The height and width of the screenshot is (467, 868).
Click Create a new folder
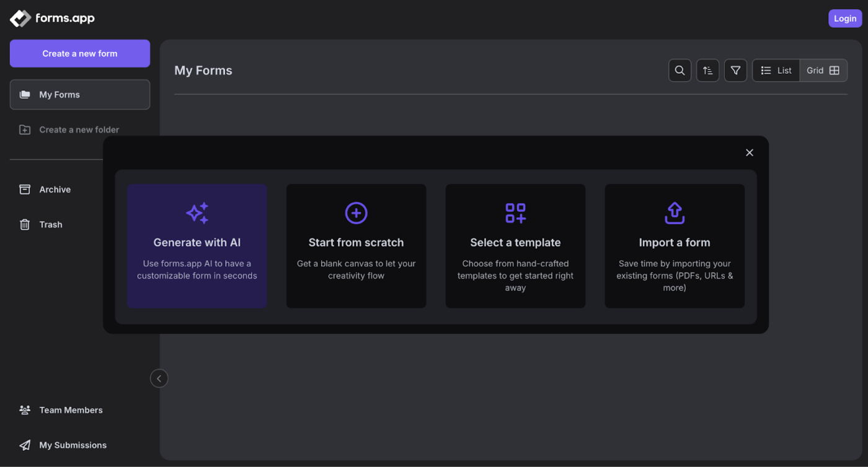79,130
